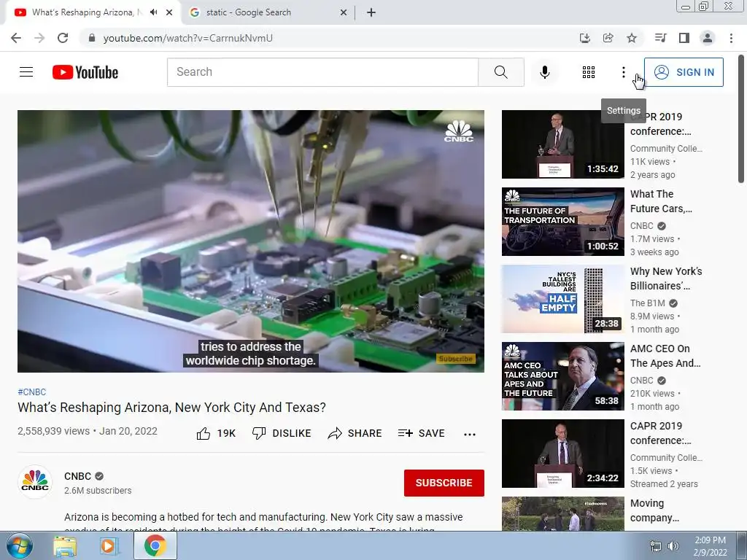Like the video with thumbs up icon
Screen dimensions: 747x560
point(204,433)
